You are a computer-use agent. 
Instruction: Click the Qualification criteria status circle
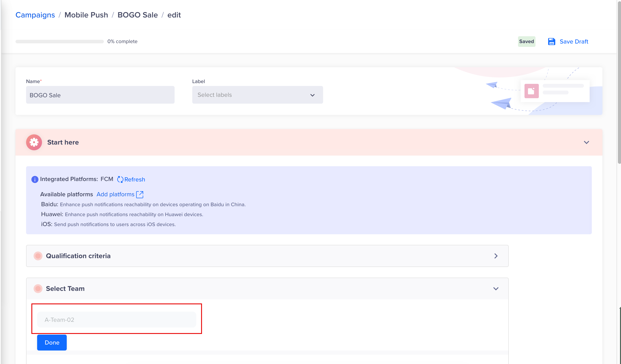click(x=38, y=256)
